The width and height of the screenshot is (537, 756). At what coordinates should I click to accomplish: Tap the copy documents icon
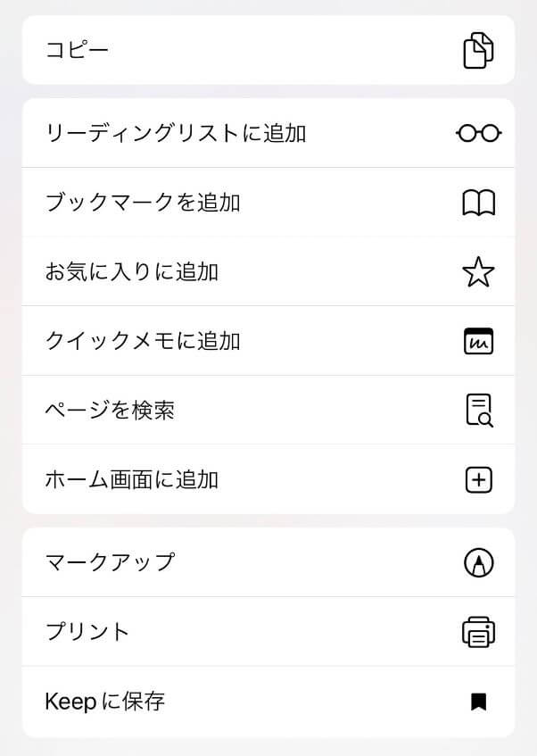click(x=478, y=50)
